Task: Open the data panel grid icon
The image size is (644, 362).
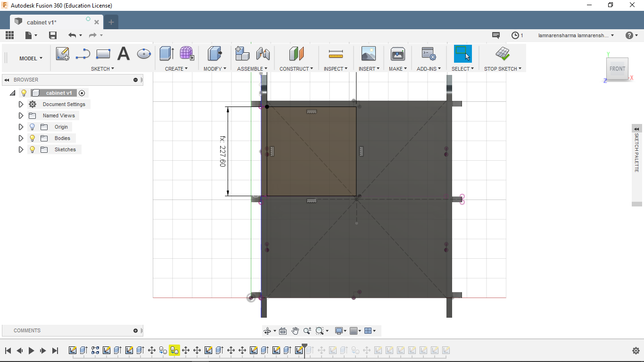Action: point(9,35)
